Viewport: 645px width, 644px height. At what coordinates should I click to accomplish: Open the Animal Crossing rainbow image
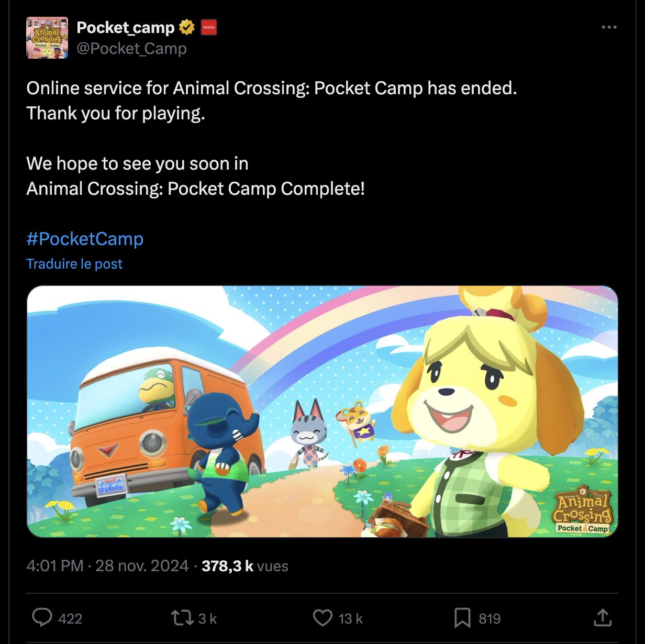point(322,412)
